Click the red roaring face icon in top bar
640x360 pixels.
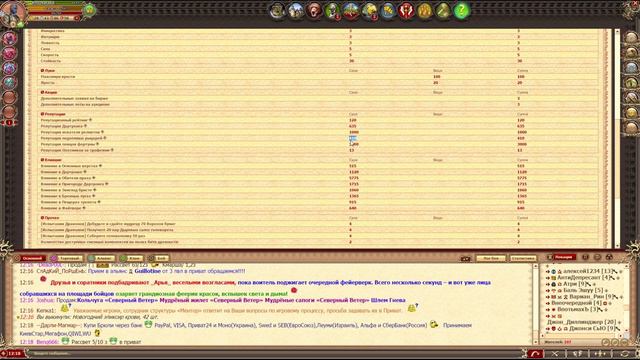(x=314, y=11)
